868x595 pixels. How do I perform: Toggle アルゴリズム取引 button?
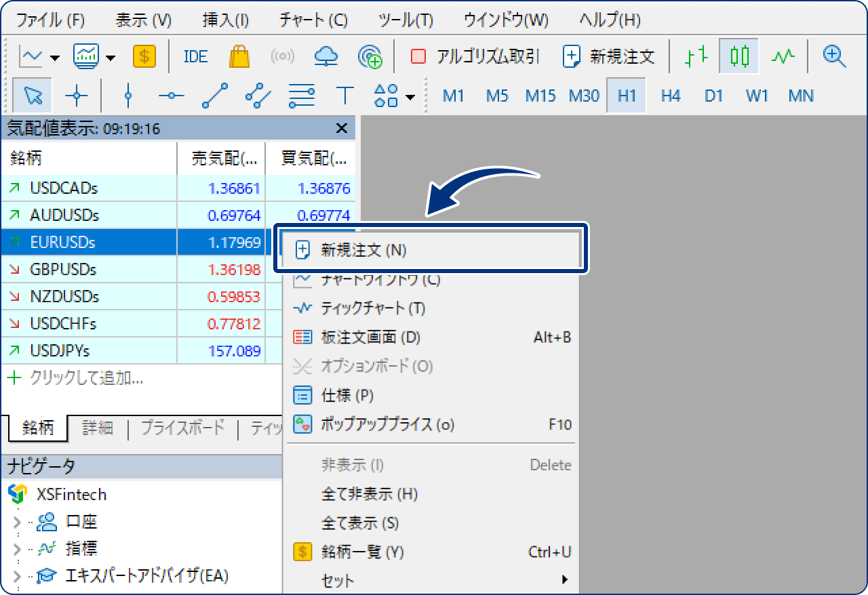click(475, 56)
